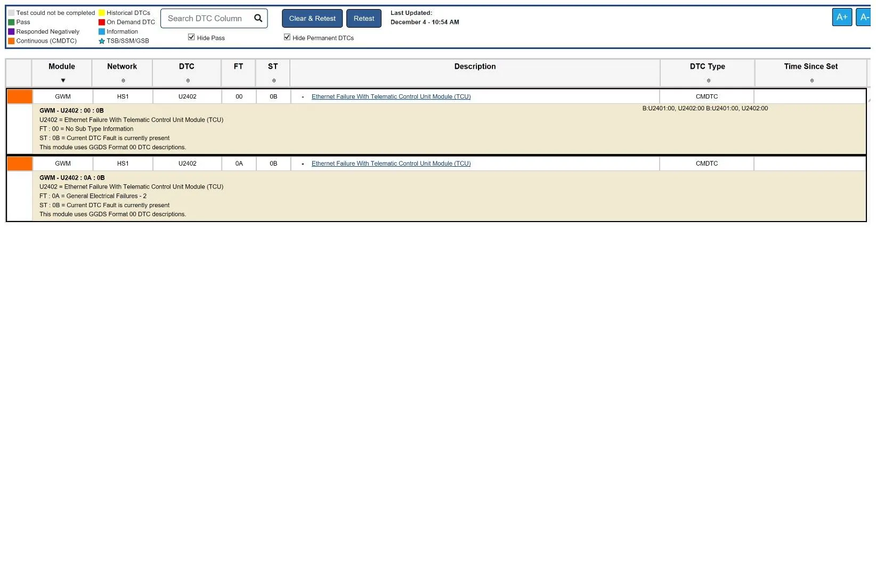Collapse the U2402 FT 00 row details
876x588 pixels.
[303, 97]
